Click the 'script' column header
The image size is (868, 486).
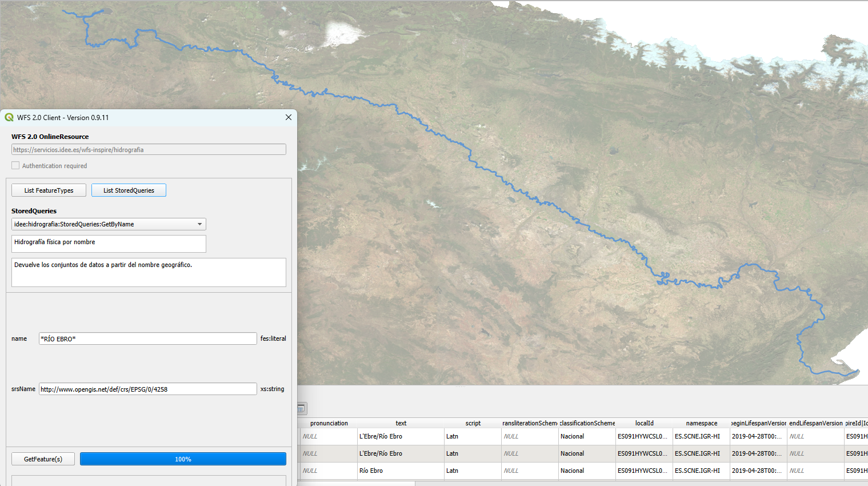[473, 423]
